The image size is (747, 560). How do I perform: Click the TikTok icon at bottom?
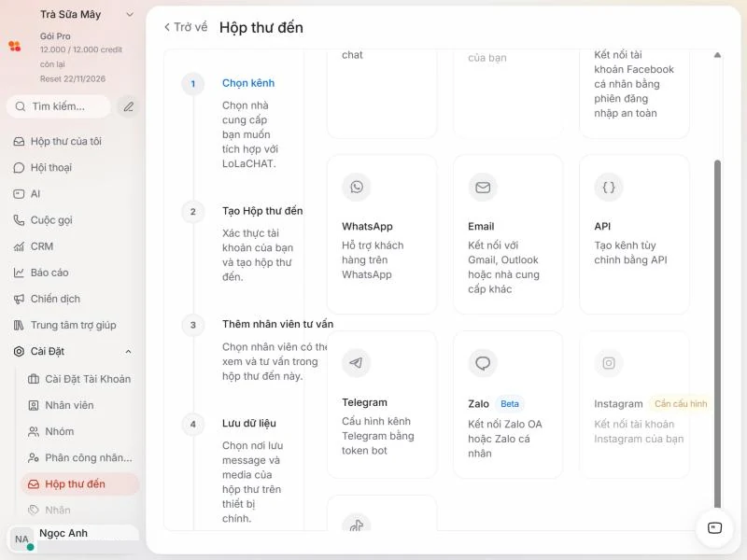357,525
